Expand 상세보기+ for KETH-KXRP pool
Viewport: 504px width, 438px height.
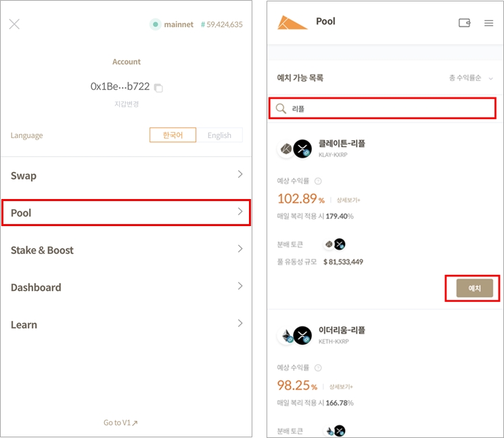pos(342,387)
